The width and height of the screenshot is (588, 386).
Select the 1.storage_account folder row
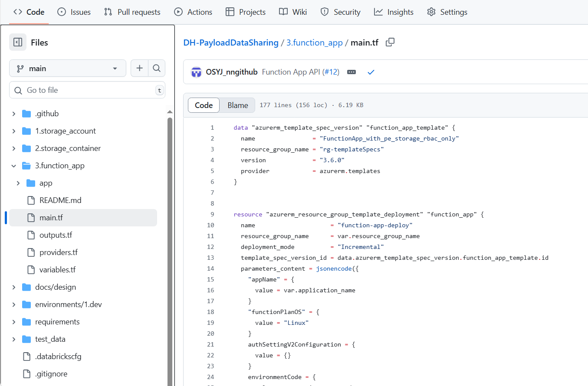coord(83,131)
